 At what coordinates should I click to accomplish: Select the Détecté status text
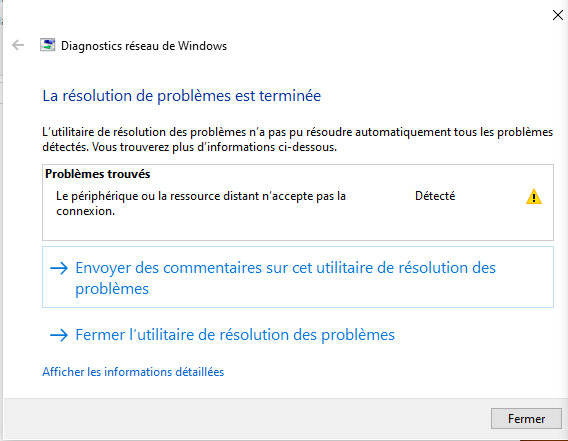(x=435, y=196)
